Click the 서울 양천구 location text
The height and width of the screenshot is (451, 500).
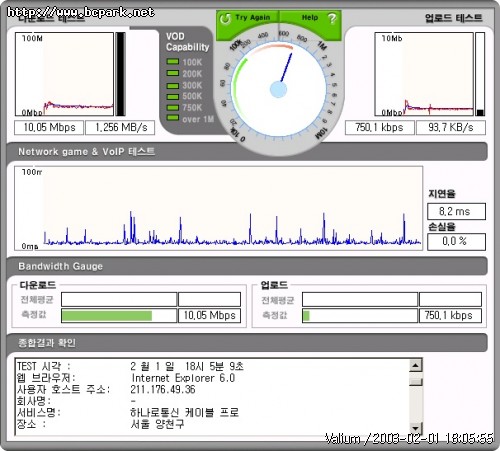tap(157, 424)
